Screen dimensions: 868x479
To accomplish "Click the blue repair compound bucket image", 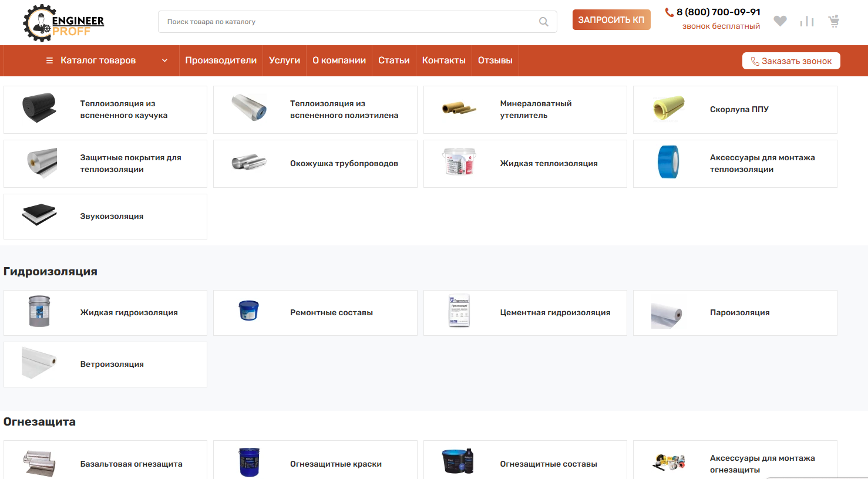I will (249, 311).
